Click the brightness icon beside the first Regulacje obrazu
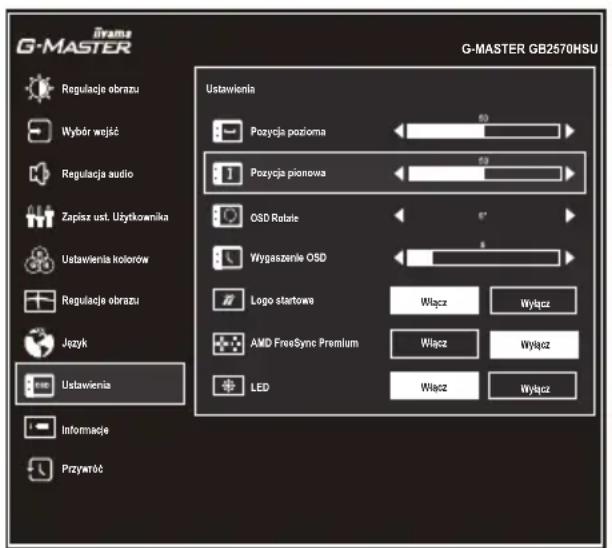The image size is (612, 548). click(39, 89)
